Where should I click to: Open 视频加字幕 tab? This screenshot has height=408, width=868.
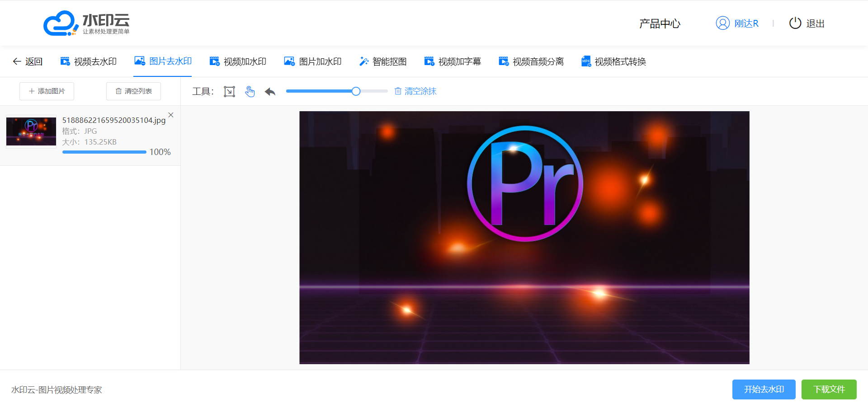(453, 61)
